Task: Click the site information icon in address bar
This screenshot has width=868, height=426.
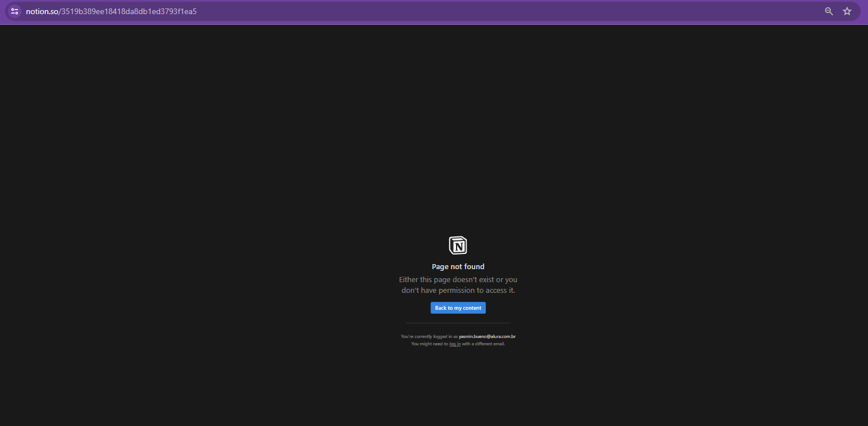Action: (15, 11)
